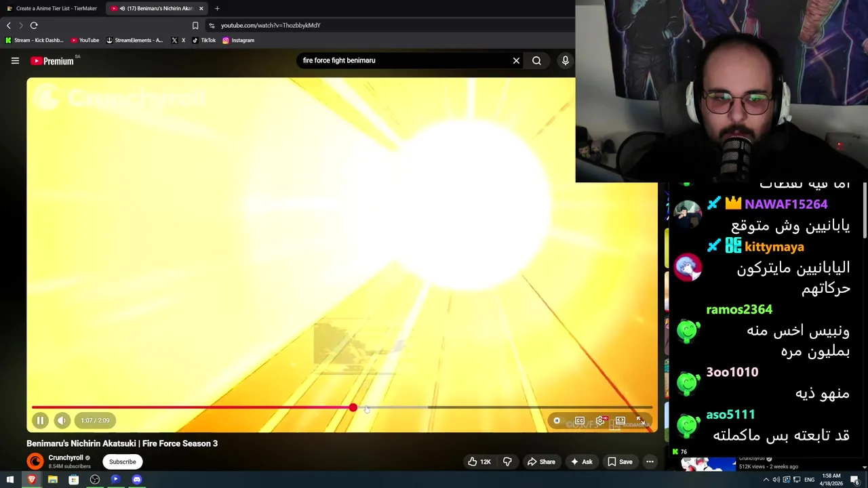This screenshot has width=868, height=488.
Task: Open the TikTok bookmark
Action: [204, 40]
